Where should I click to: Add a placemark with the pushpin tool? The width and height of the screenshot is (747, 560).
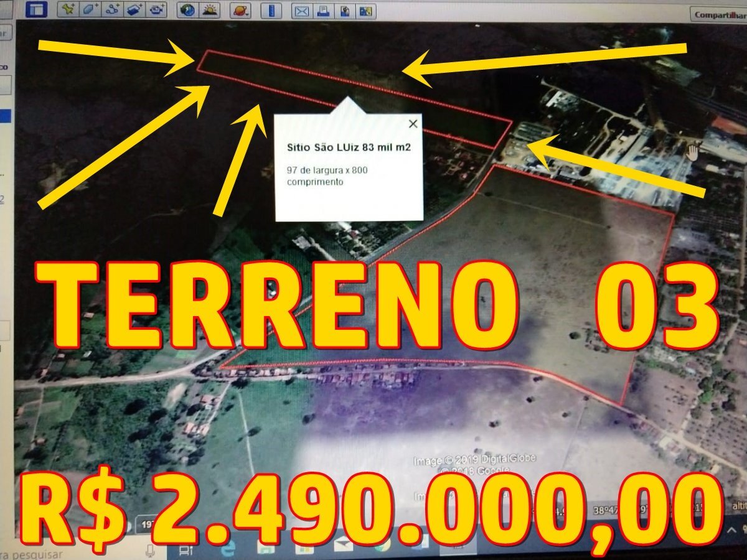[68, 9]
